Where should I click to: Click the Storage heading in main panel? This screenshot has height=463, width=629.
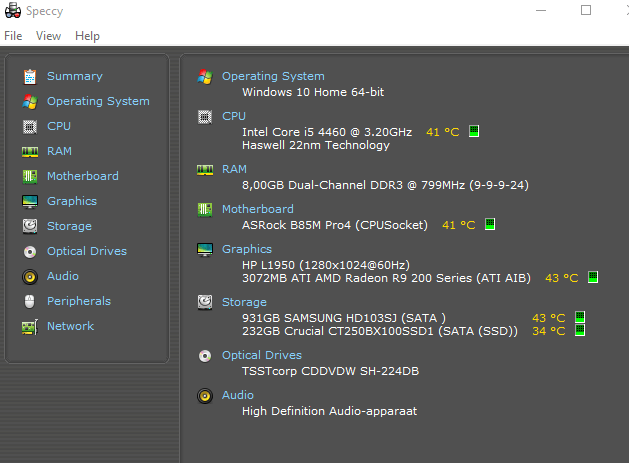pos(244,302)
